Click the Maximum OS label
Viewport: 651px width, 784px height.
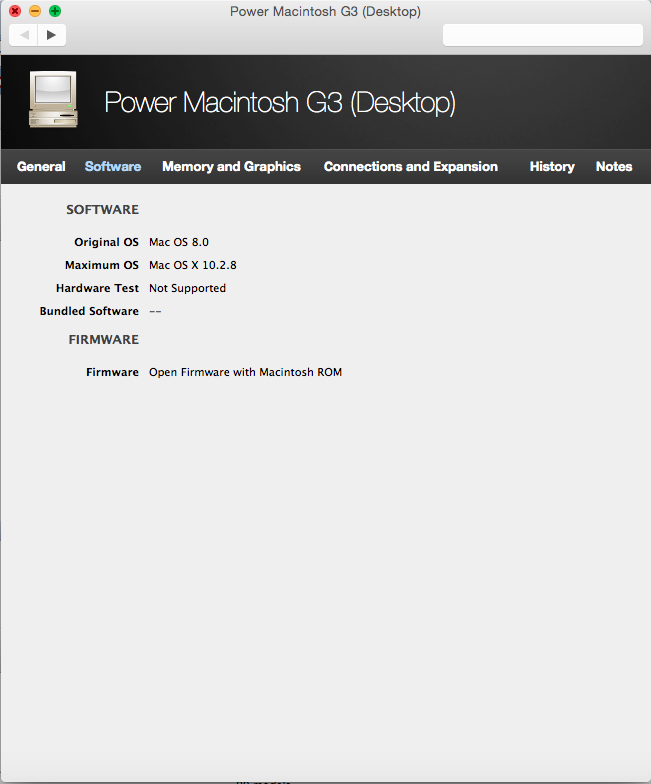(102, 265)
